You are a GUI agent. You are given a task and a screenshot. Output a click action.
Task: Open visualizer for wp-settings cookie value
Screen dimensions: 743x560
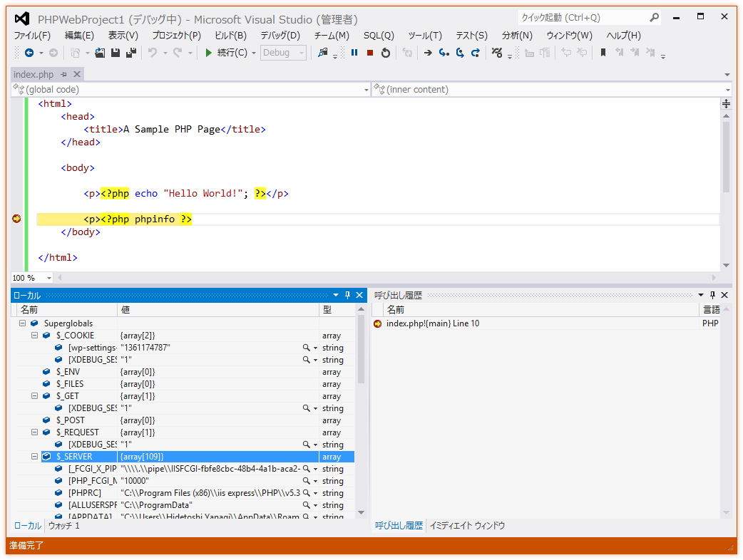point(307,348)
